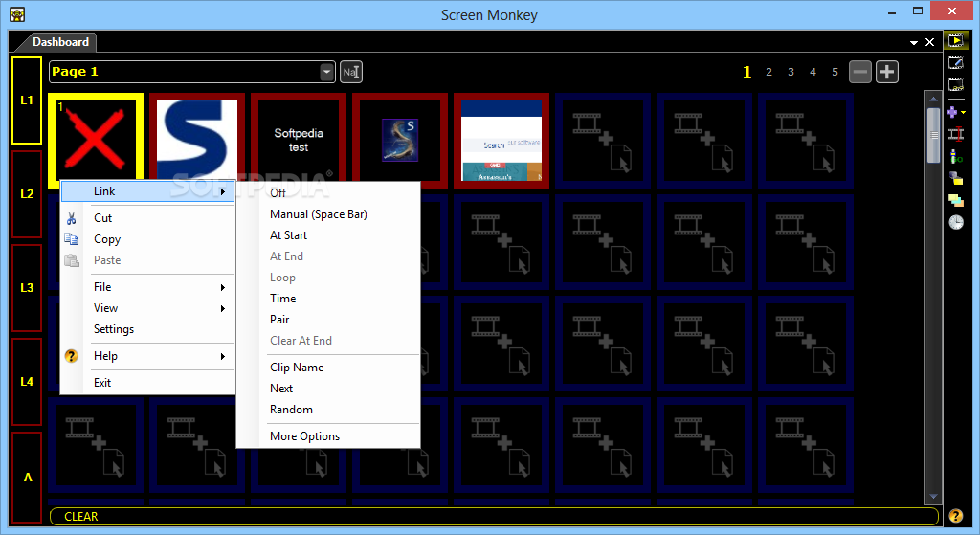Screen dimensions: 980x535
Task: Choose Time link option
Action: 328,299
